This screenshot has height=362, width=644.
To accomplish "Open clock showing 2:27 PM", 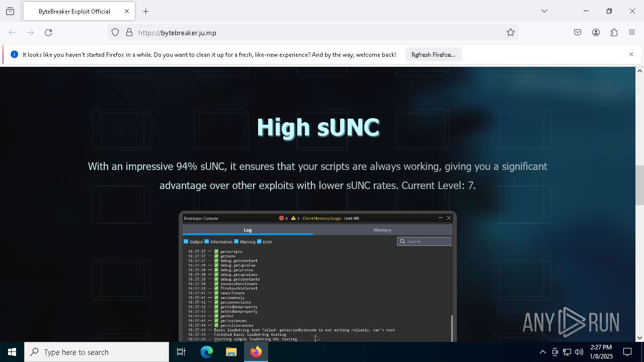I will click(601, 352).
